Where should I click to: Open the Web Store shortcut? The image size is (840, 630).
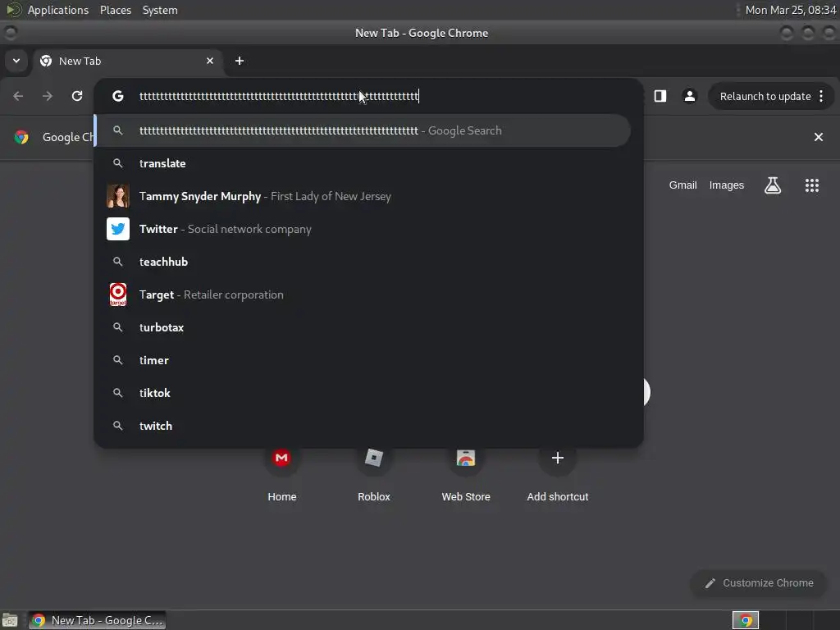tap(466, 474)
